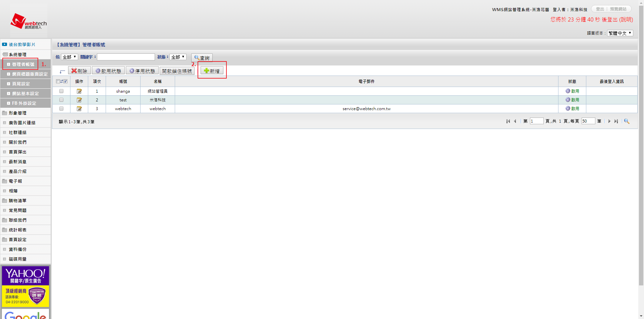644x319 pixels.
Task: Open 網站基本設定 in the sidebar
Action: coord(25,94)
